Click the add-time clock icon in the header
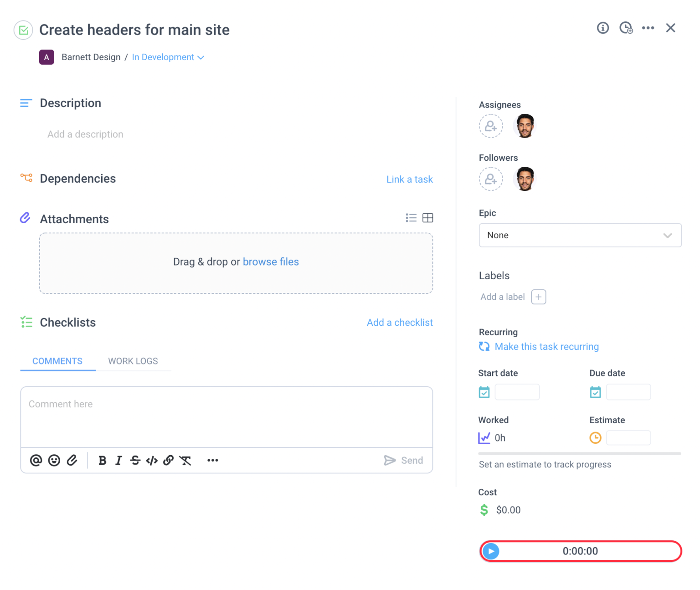Screen dimensions: 700x590 pos(626,28)
